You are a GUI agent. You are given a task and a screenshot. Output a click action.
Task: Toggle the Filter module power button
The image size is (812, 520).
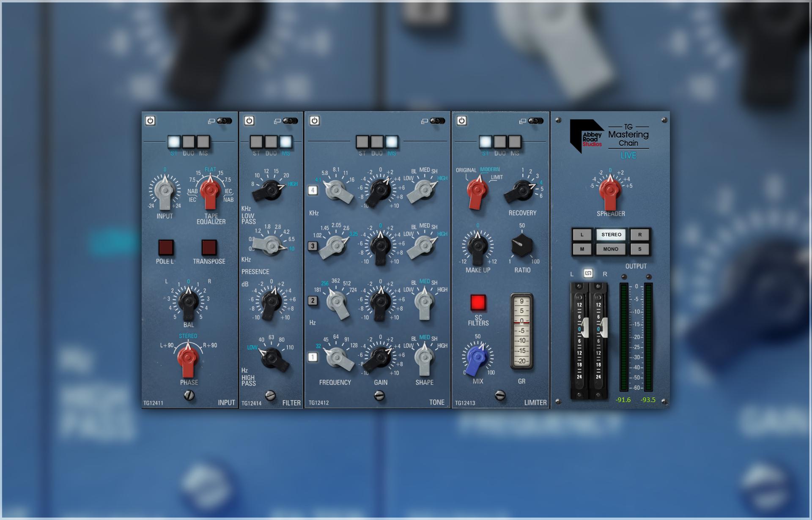coord(249,120)
